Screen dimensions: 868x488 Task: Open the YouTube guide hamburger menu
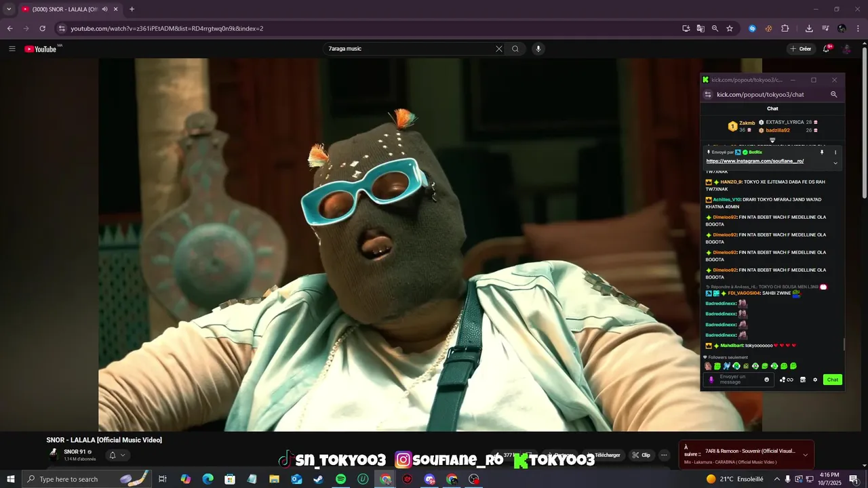click(12, 49)
